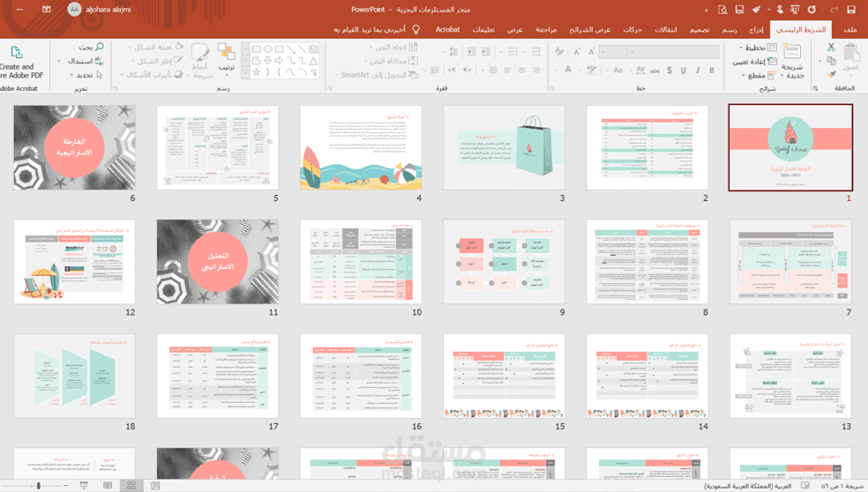Open the Insert (إدراج) ribbon tab

[756, 29]
